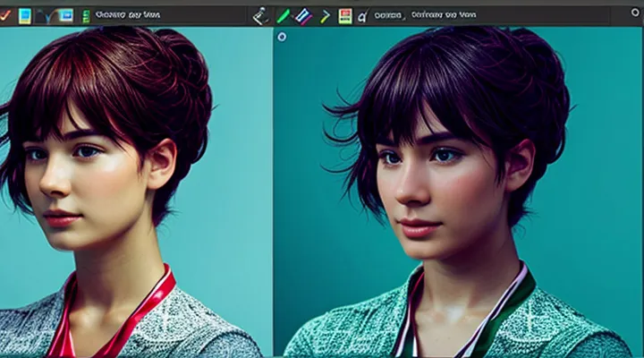
Task: Select the green brush tool
Action: [283, 15]
